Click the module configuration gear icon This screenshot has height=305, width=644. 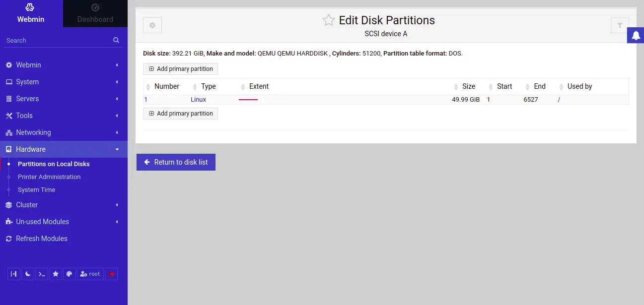pos(152,25)
